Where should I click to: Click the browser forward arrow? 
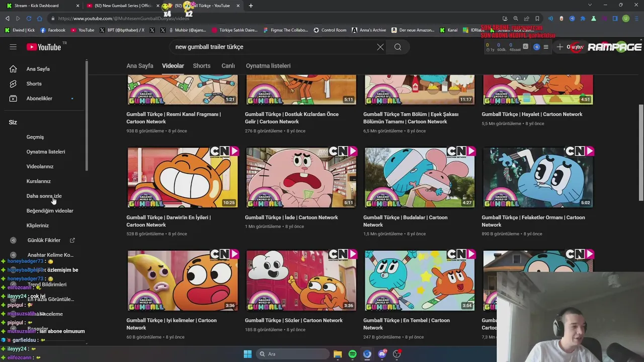(x=18, y=19)
